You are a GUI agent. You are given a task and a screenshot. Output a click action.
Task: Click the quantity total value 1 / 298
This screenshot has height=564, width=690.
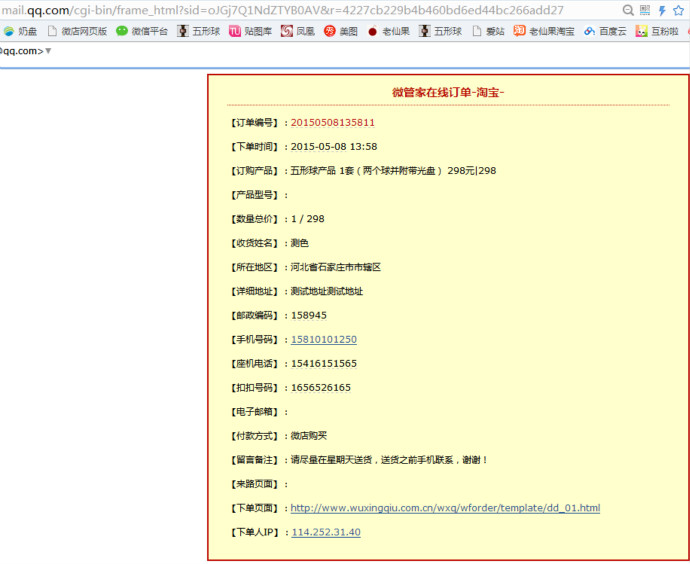pyautogui.click(x=308, y=219)
